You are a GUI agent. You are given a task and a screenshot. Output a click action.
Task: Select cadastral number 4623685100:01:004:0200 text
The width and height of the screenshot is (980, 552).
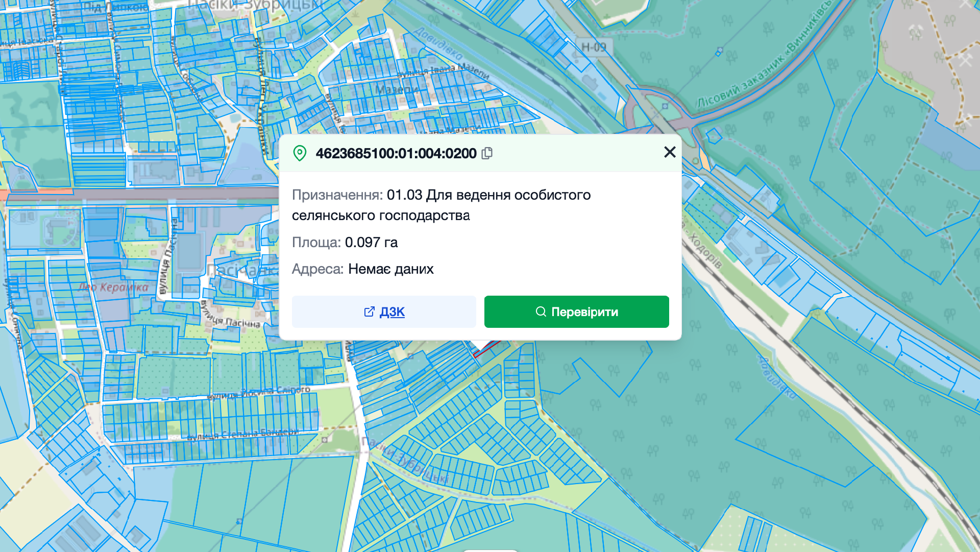pyautogui.click(x=396, y=153)
